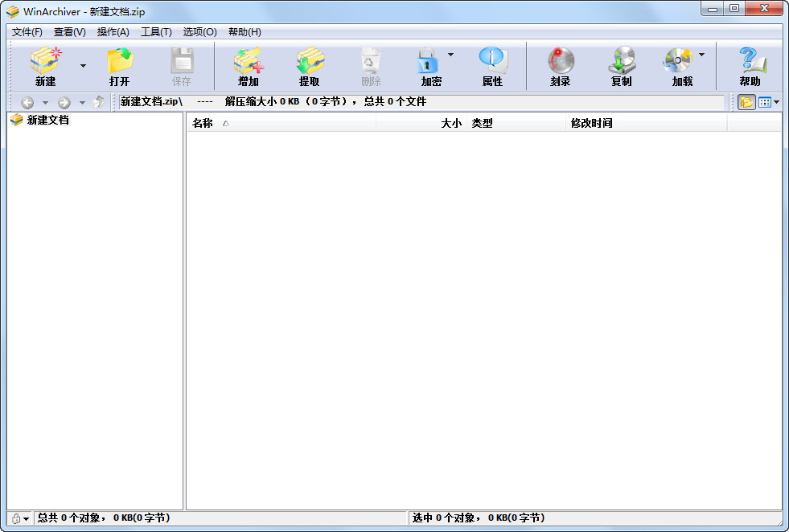Open the 操作(A) menu
The width and height of the screenshot is (789, 532).
113,32
